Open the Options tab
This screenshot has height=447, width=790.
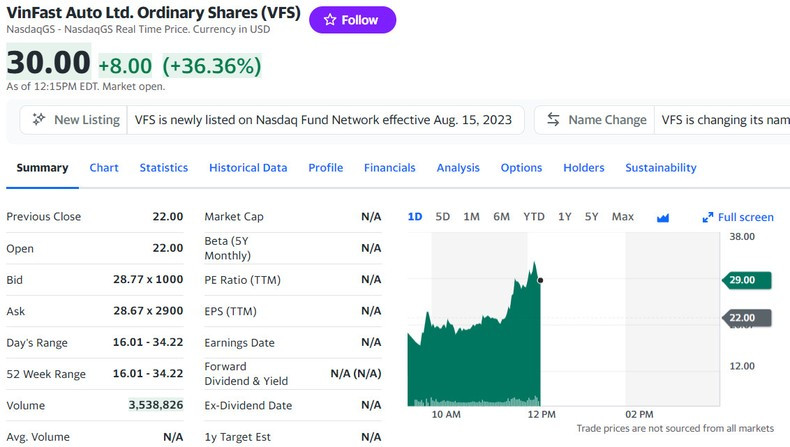(521, 168)
